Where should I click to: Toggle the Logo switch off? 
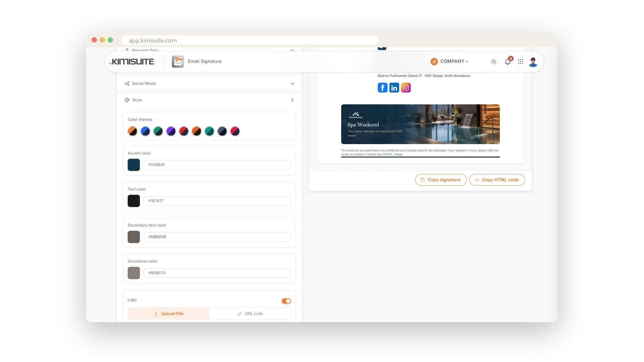(x=286, y=301)
